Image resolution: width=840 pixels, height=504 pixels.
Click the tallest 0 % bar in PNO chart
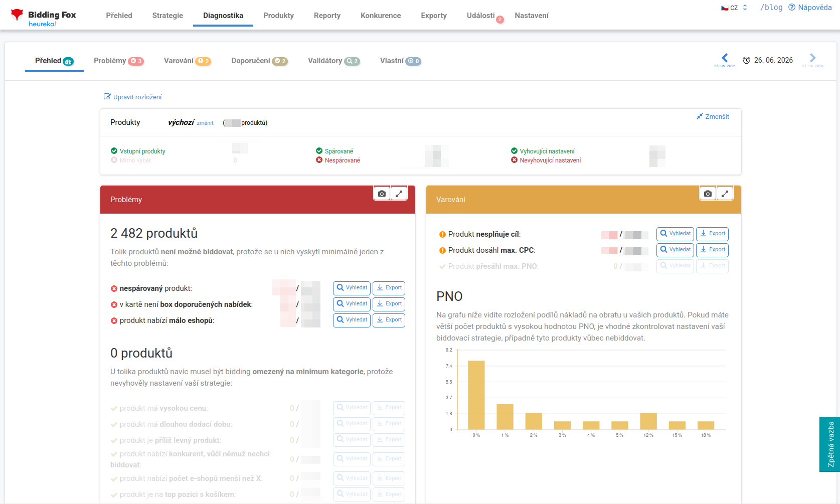click(476, 395)
